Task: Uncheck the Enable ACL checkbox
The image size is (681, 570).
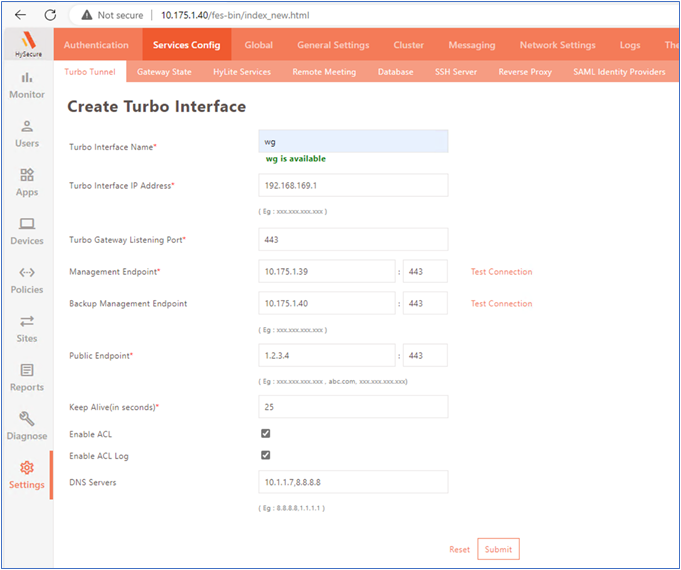Action: (265, 434)
